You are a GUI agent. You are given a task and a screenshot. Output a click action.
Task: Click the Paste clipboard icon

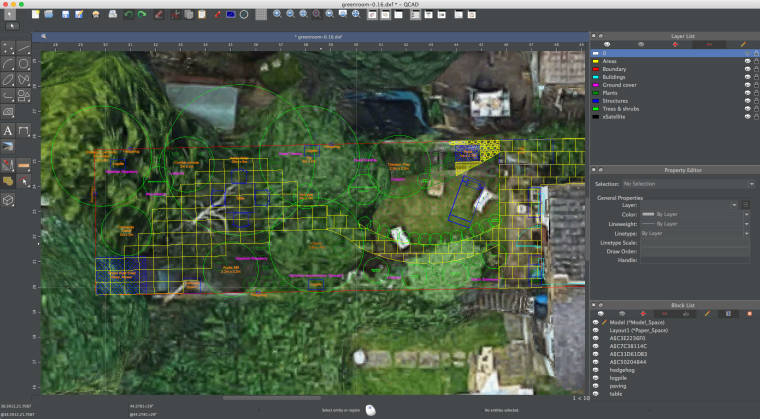(202, 15)
